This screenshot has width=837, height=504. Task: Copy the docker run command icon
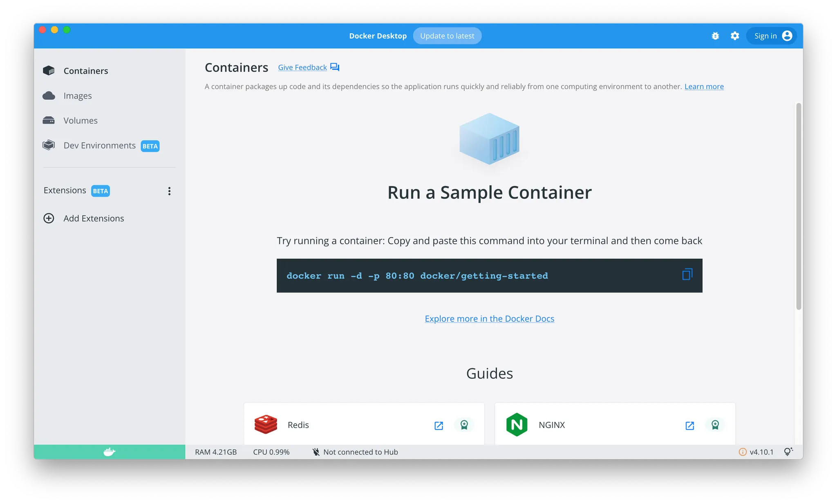[x=687, y=274]
